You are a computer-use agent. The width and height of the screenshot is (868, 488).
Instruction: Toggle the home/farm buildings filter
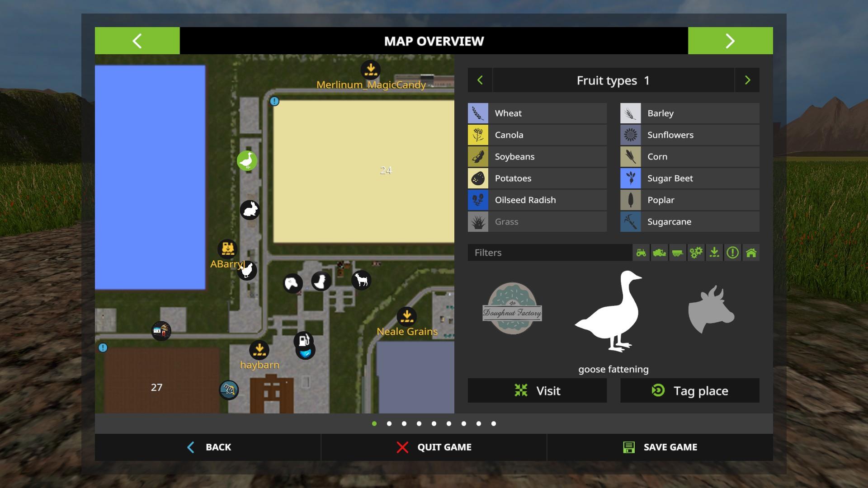pyautogui.click(x=751, y=253)
